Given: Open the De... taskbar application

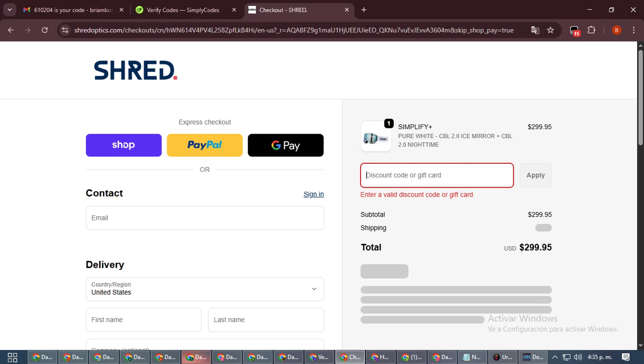Looking at the screenshot, I should (x=534, y=357).
